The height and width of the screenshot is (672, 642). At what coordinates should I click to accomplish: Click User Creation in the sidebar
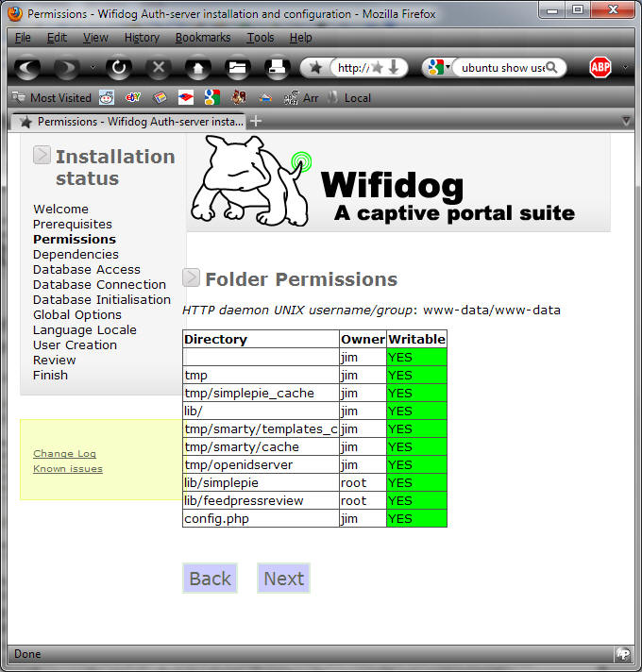point(75,345)
